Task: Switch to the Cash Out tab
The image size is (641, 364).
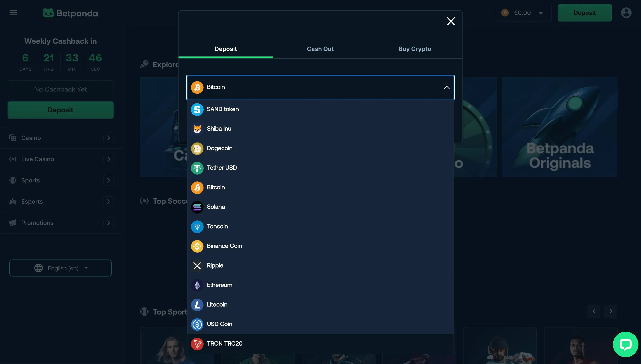Action: point(320,49)
